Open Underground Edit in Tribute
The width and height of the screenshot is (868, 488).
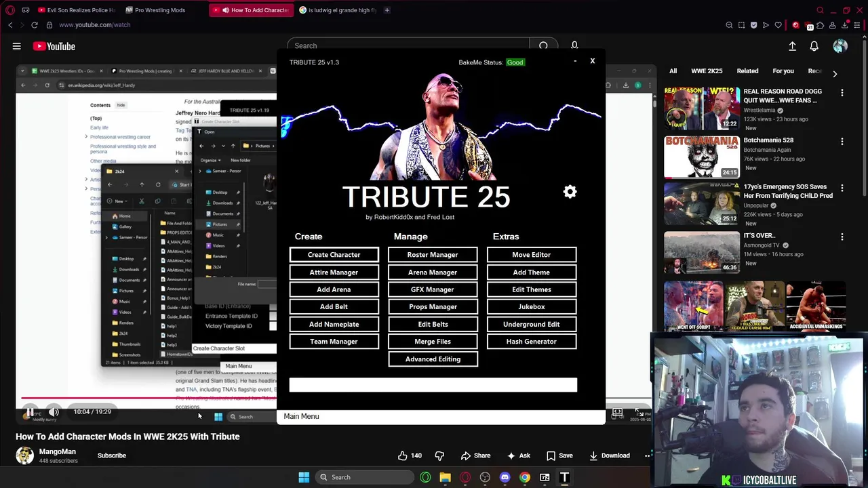(x=532, y=325)
